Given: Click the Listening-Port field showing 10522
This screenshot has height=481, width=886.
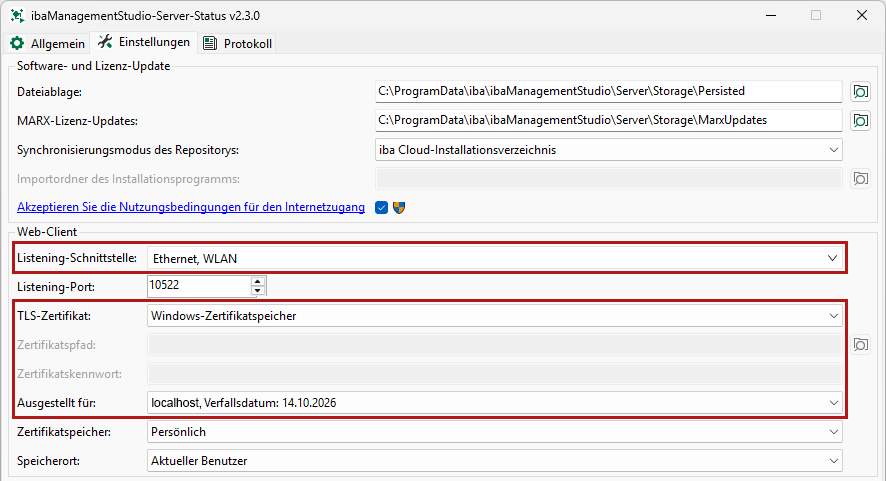Looking at the screenshot, I should tap(199, 285).
